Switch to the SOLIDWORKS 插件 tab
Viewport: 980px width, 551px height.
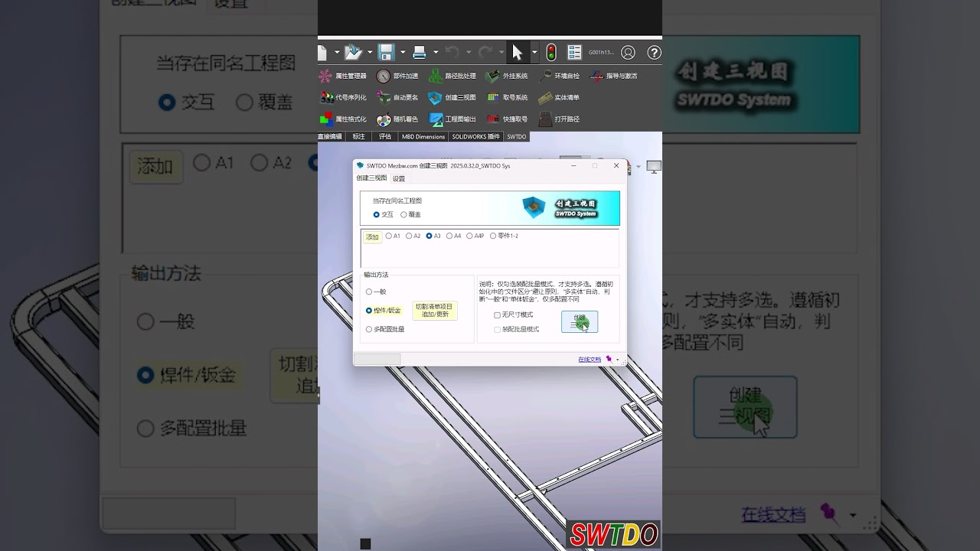click(x=475, y=136)
